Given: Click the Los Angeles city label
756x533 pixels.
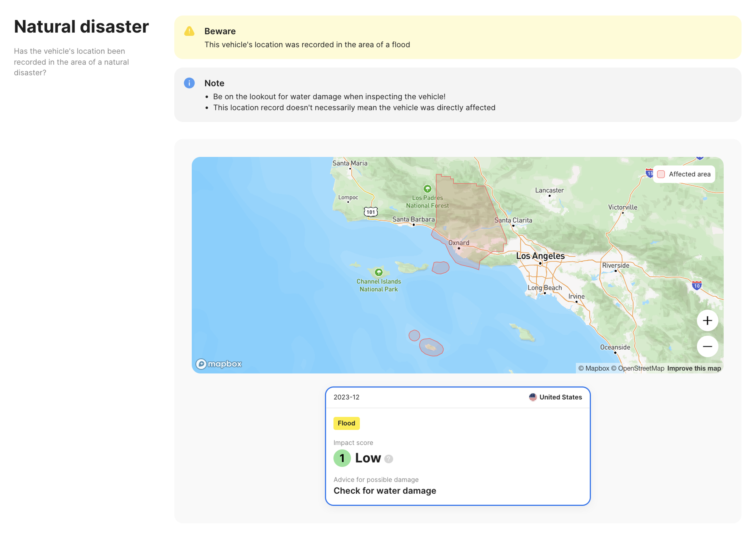Looking at the screenshot, I should pyautogui.click(x=540, y=256).
